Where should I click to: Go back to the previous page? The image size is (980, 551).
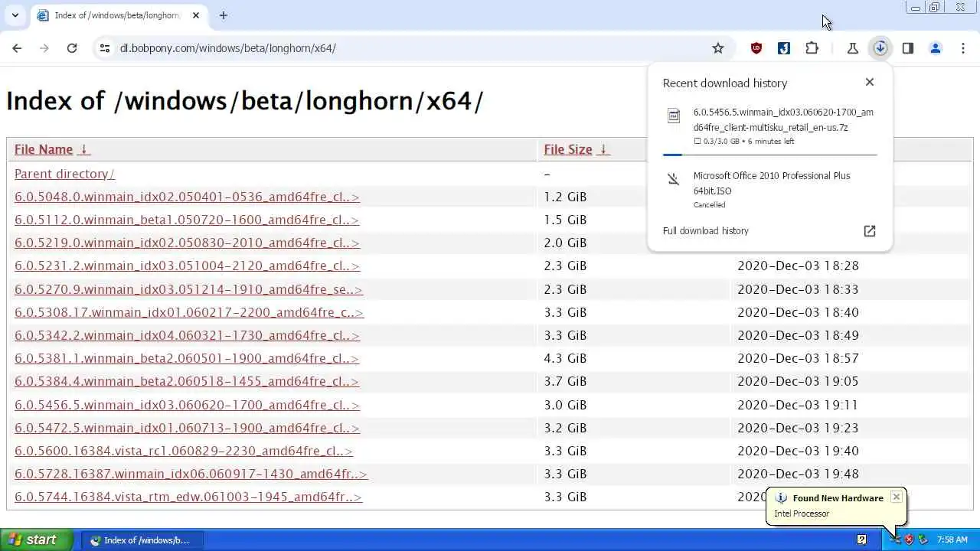[x=17, y=48]
